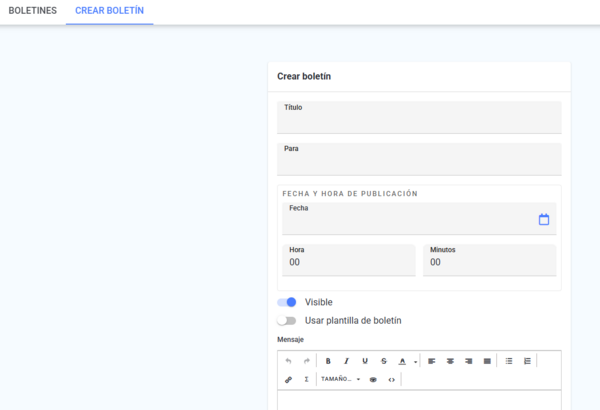This screenshot has width=600, height=410.
Task: Switch to the Boletines tab
Action: 32,10
